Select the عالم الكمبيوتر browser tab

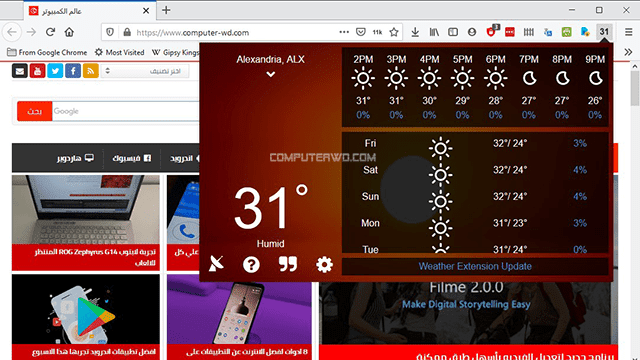coord(89,11)
